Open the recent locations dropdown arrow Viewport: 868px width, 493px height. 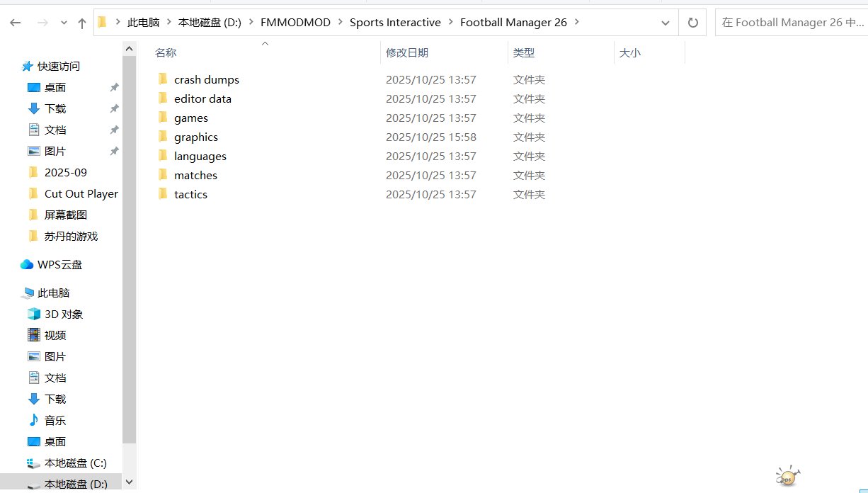pos(64,23)
